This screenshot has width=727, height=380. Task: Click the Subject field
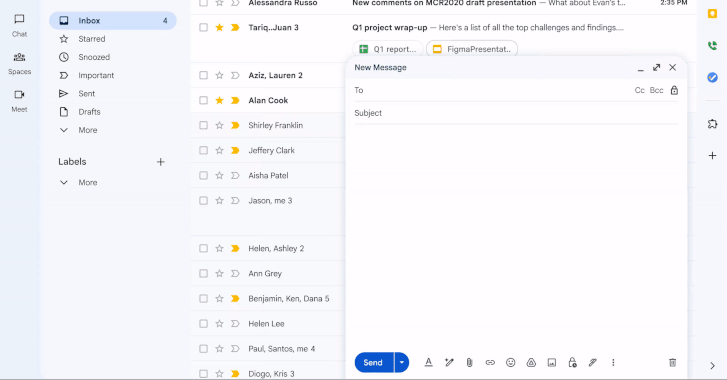516,113
